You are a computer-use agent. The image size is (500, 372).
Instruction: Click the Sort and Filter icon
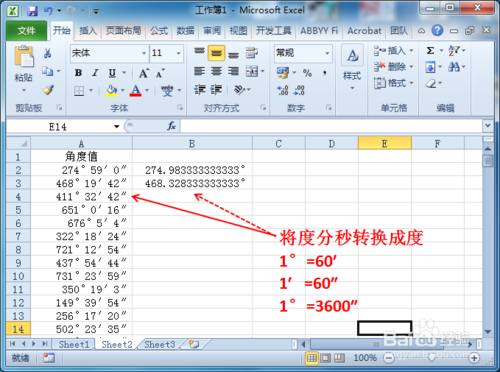pos(454,51)
